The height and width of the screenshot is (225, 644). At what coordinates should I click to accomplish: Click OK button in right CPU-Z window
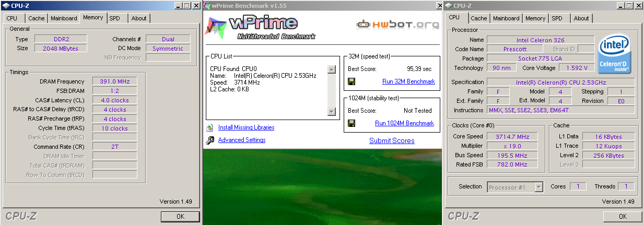623,216
